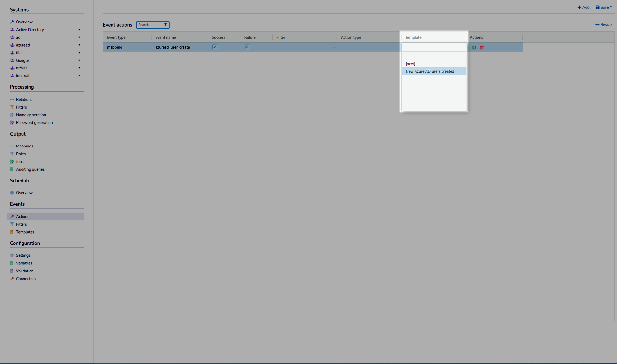This screenshot has height=364, width=617.
Task: Click the Save disk icon
Action: pos(598,7)
